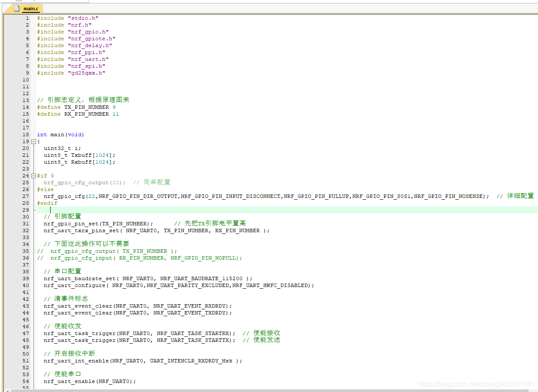The width and height of the screenshot is (538, 392).
Task: Click the #include "nrf_gpio.h" line
Action: pos(73,32)
